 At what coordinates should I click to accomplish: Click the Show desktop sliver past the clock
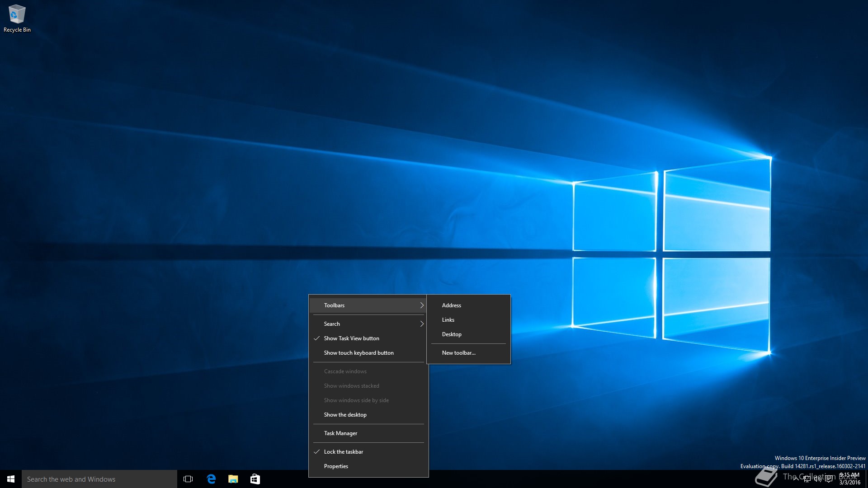867,479
